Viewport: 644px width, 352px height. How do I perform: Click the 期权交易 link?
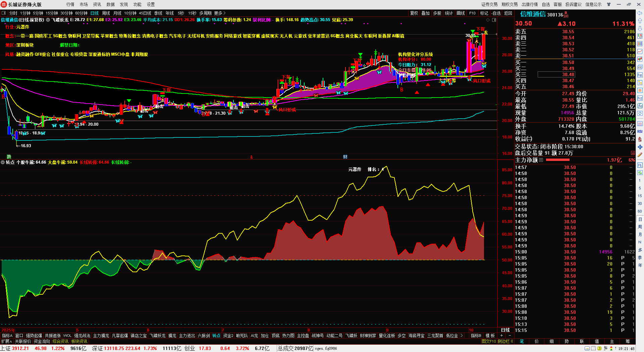510,4
